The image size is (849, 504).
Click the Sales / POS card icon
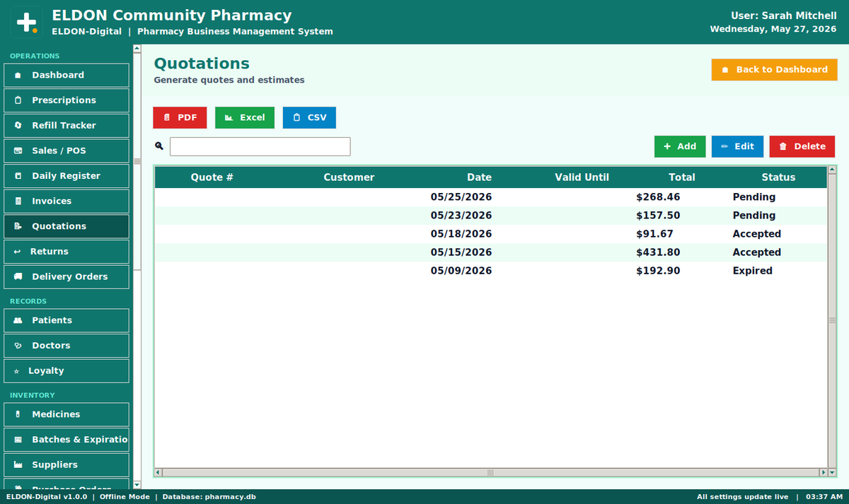coord(18,151)
